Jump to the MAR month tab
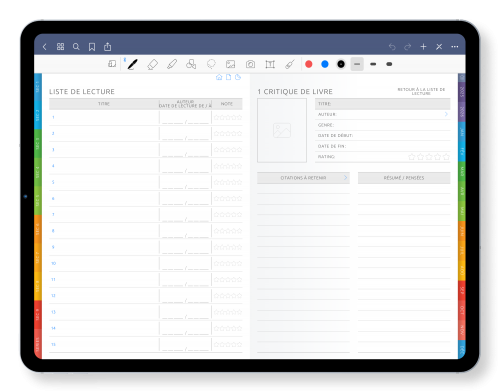The image size is (500, 392). click(x=462, y=172)
